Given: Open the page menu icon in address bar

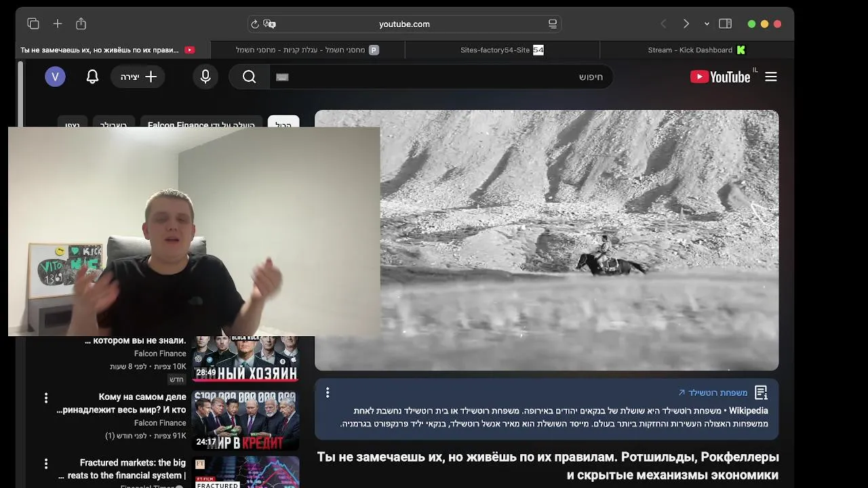Looking at the screenshot, I should click(x=553, y=24).
